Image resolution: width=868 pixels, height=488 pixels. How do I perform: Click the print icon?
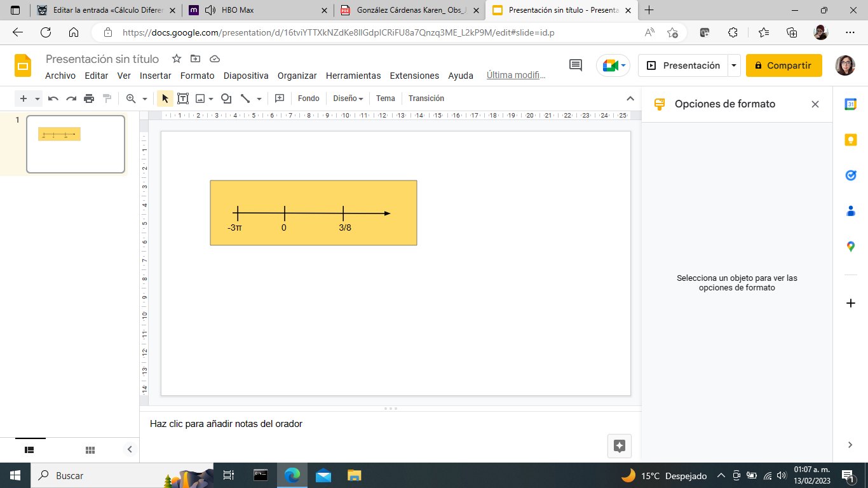click(89, 98)
